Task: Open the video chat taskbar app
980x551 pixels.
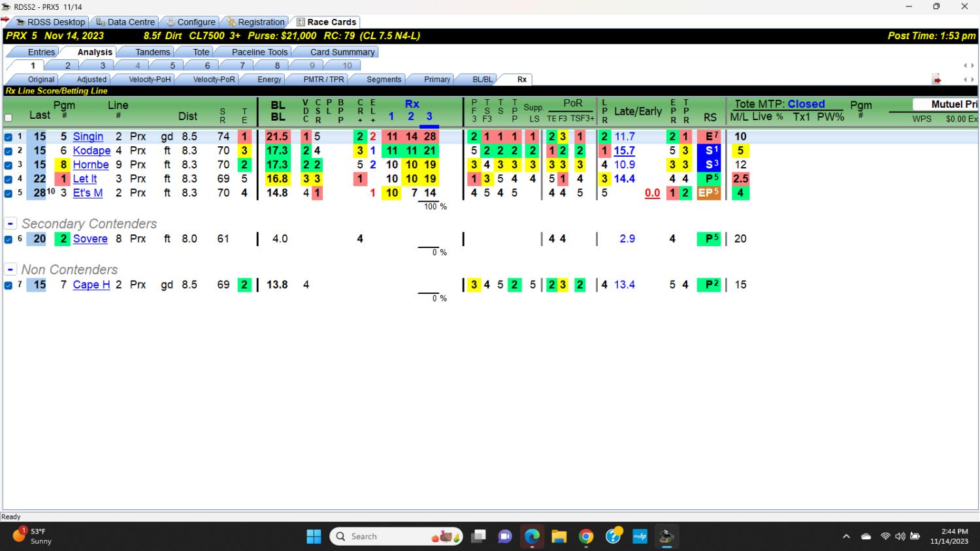Action: click(505, 537)
